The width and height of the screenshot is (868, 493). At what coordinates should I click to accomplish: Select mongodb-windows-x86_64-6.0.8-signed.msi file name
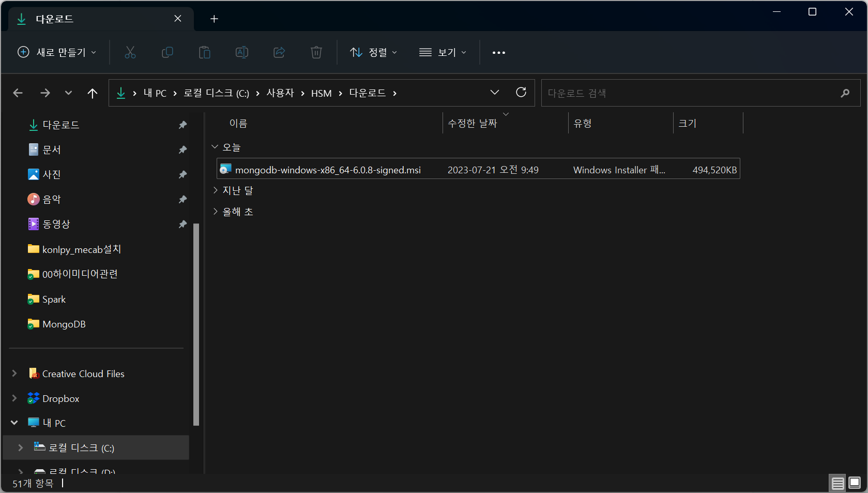click(328, 170)
